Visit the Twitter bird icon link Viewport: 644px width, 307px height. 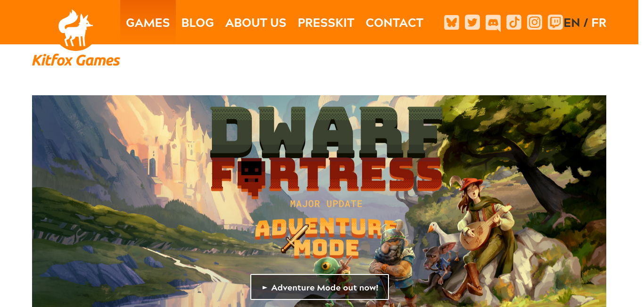coord(472,22)
